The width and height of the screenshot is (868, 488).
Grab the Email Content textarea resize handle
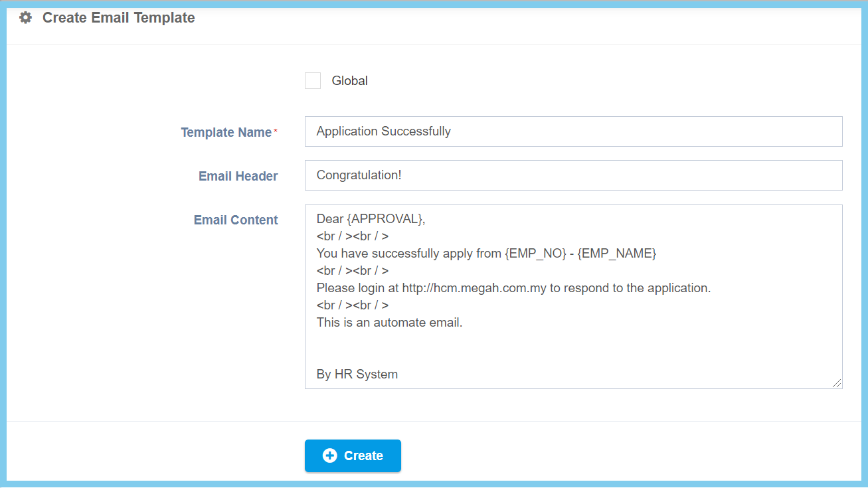click(836, 382)
